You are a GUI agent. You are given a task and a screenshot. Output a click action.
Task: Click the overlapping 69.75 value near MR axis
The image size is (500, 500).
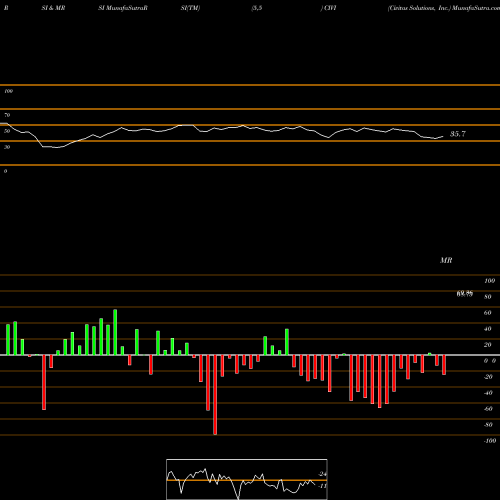pyautogui.click(x=465, y=294)
